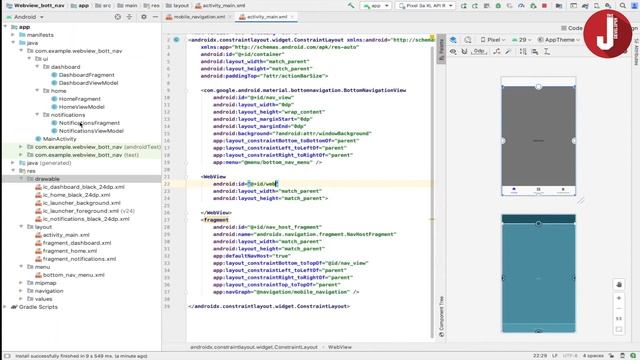The image size is (640, 360).
Task: Click androidx ConstraintLayout breadcrumb below editor
Action: [x=253, y=347]
